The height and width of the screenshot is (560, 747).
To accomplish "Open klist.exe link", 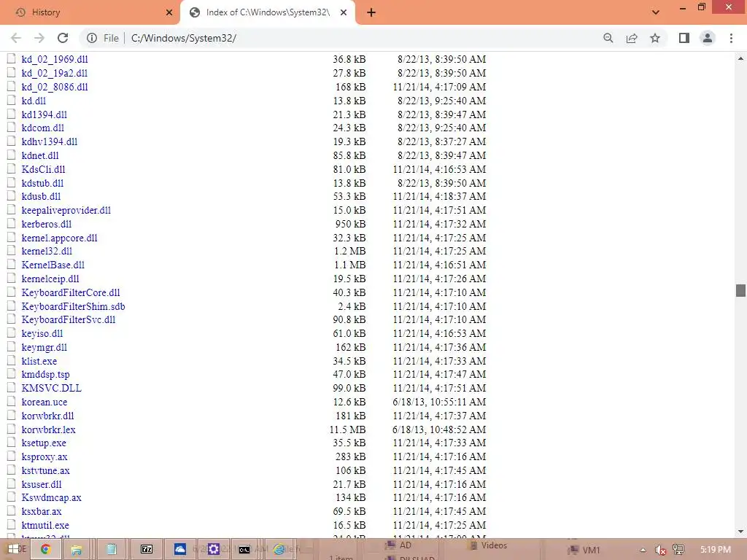I will point(39,362).
